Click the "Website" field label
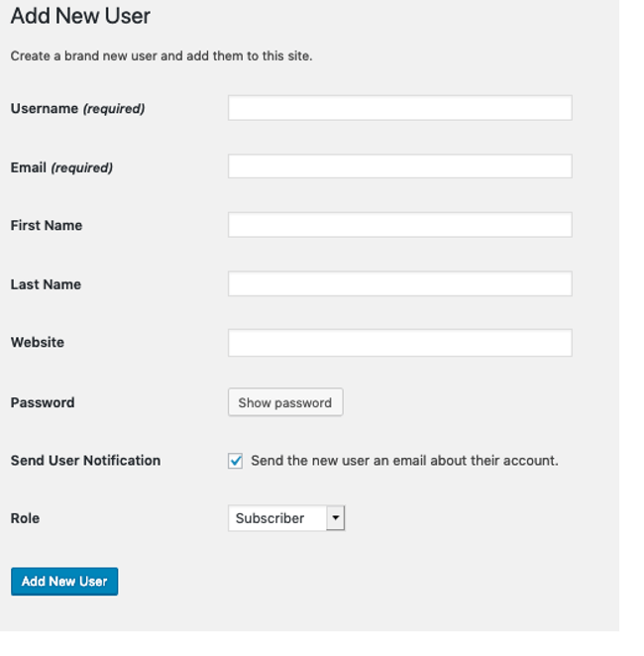644x656 pixels. pyautogui.click(x=38, y=343)
